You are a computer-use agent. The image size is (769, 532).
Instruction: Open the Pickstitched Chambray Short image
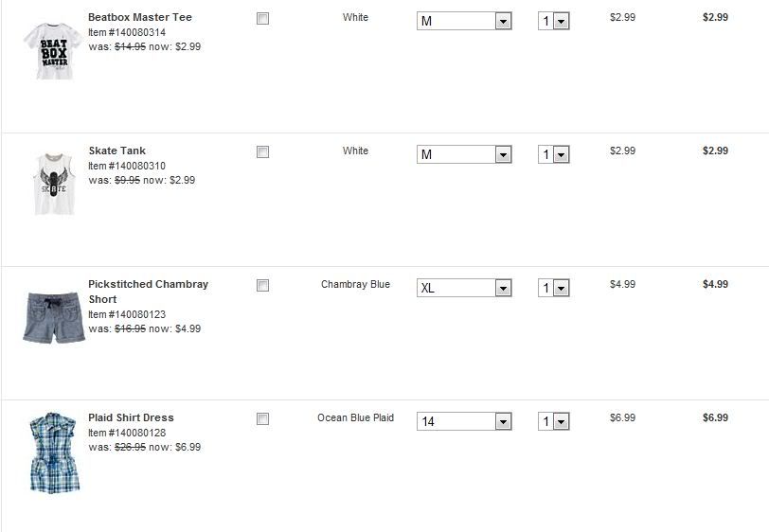(53, 316)
